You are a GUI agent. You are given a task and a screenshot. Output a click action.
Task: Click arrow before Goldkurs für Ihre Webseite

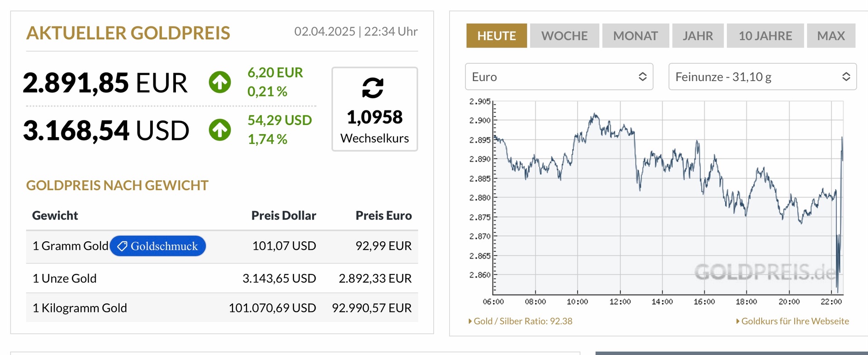pos(738,321)
